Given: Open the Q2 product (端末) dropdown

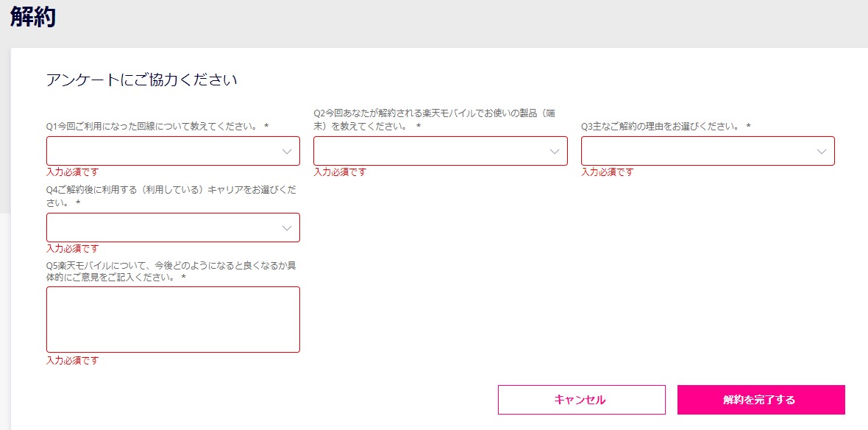Looking at the screenshot, I should [x=441, y=151].
